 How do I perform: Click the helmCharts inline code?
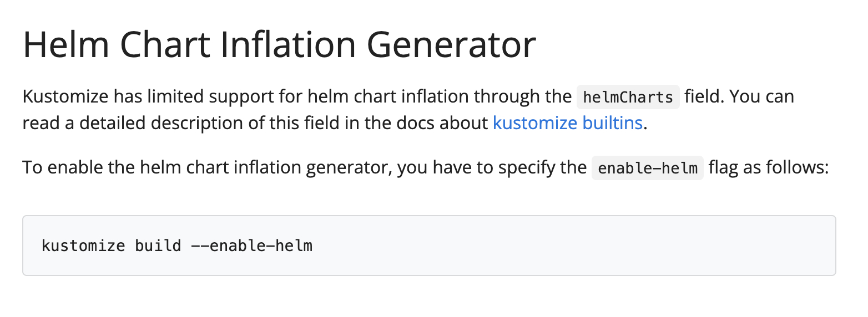[x=628, y=97]
